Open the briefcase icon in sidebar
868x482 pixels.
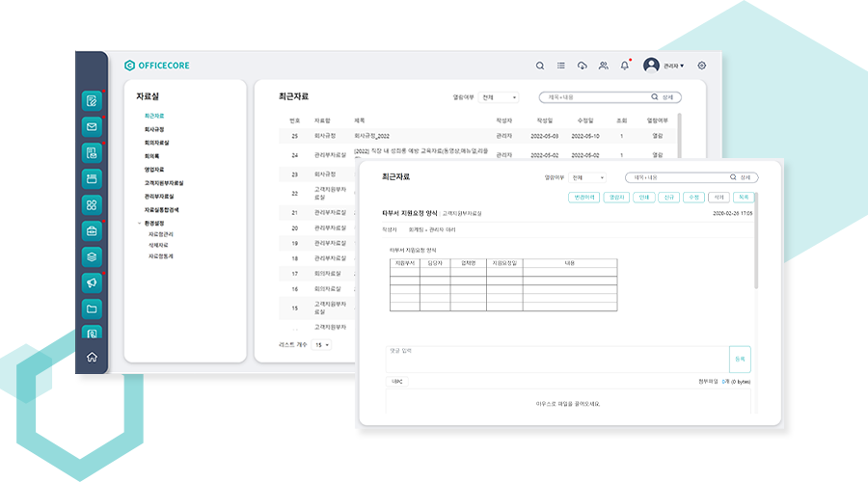(x=92, y=230)
